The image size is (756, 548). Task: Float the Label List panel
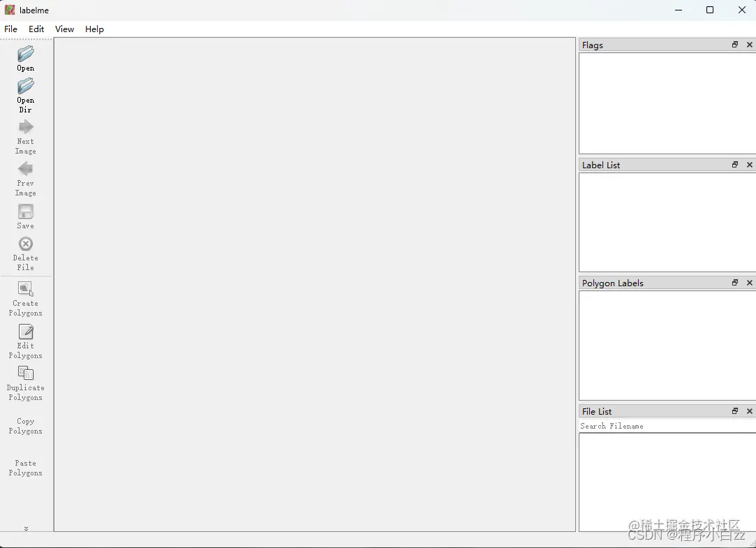(x=735, y=164)
